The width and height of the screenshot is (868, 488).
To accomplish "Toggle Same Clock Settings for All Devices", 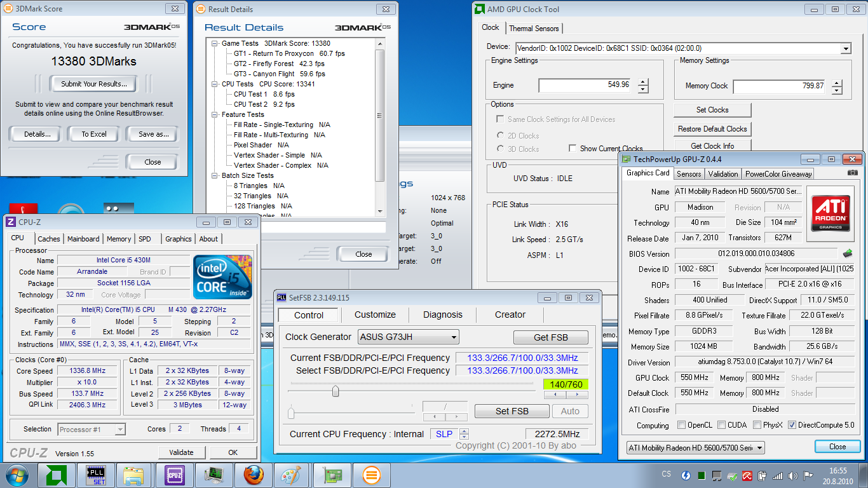I will tap(500, 119).
